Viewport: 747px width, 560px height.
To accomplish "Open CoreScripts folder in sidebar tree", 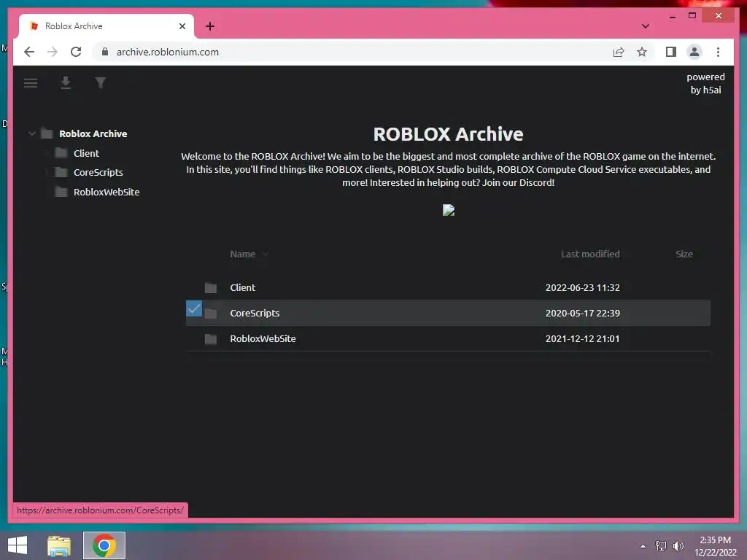I will pyautogui.click(x=98, y=172).
